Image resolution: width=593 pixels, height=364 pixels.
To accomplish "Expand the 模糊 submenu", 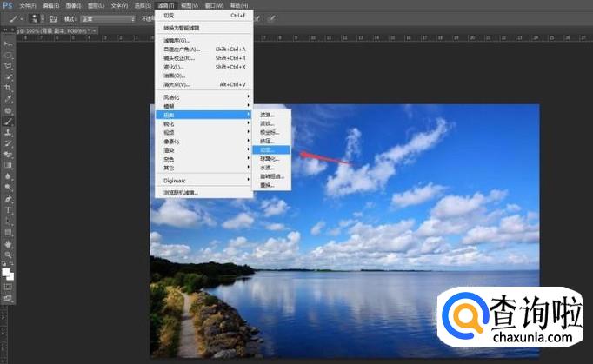I will pyautogui.click(x=203, y=106).
